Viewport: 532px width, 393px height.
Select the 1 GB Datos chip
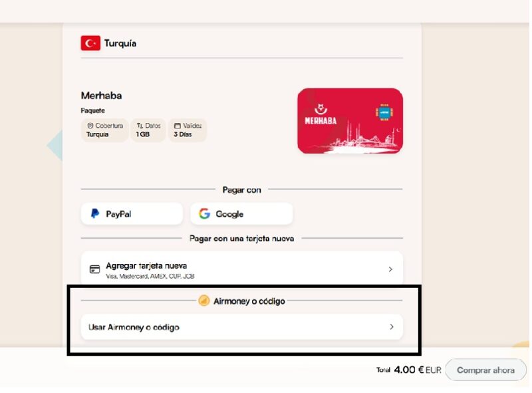coord(148,130)
